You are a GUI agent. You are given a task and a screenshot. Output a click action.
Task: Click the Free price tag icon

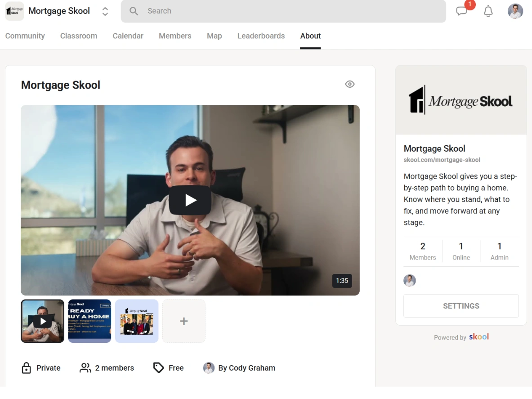(x=158, y=368)
